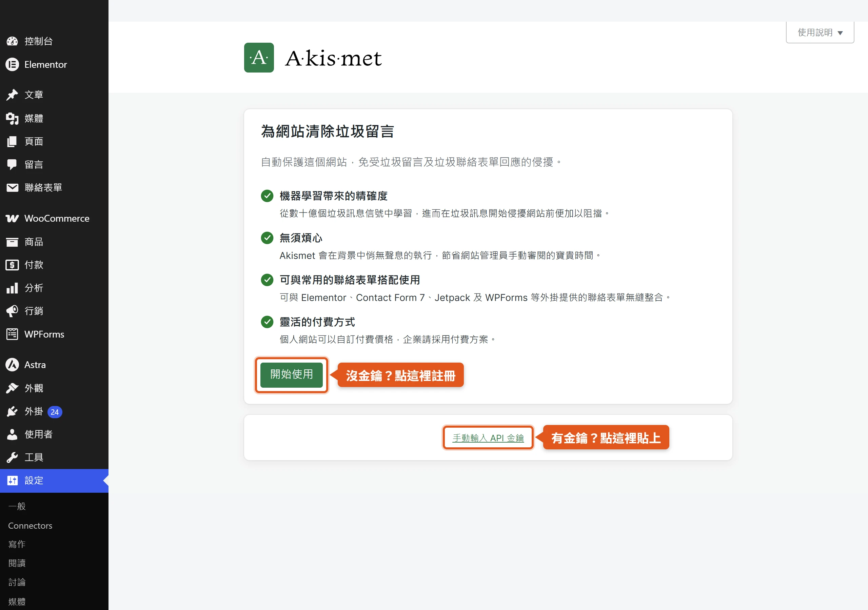Open the 控制台 dashboard icon
The image size is (868, 610).
coord(12,41)
